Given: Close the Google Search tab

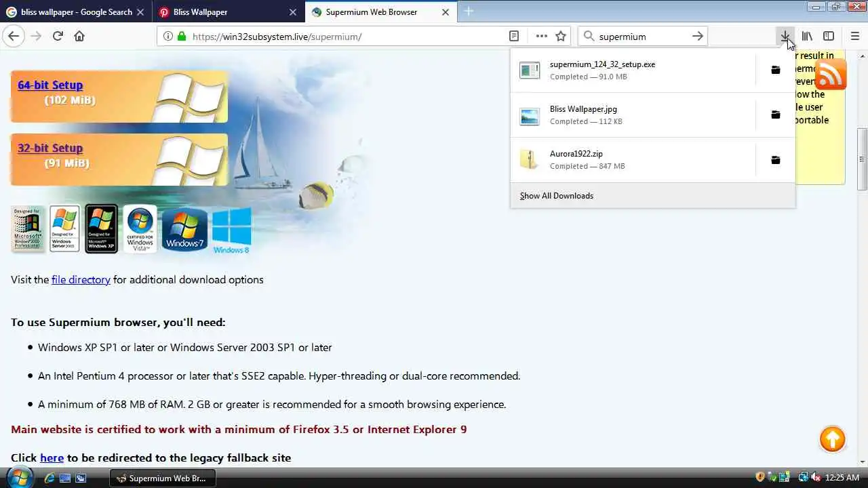Looking at the screenshot, I should (140, 12).
